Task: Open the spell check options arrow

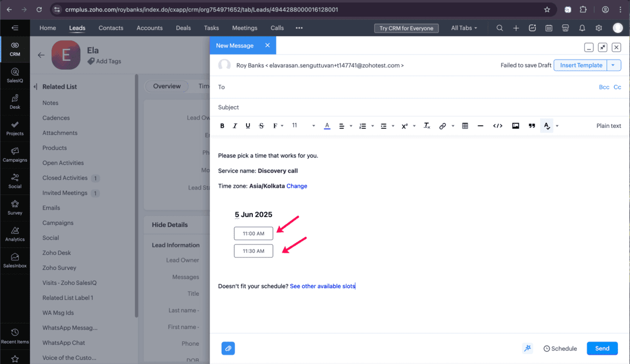Action: click(557, 126)
